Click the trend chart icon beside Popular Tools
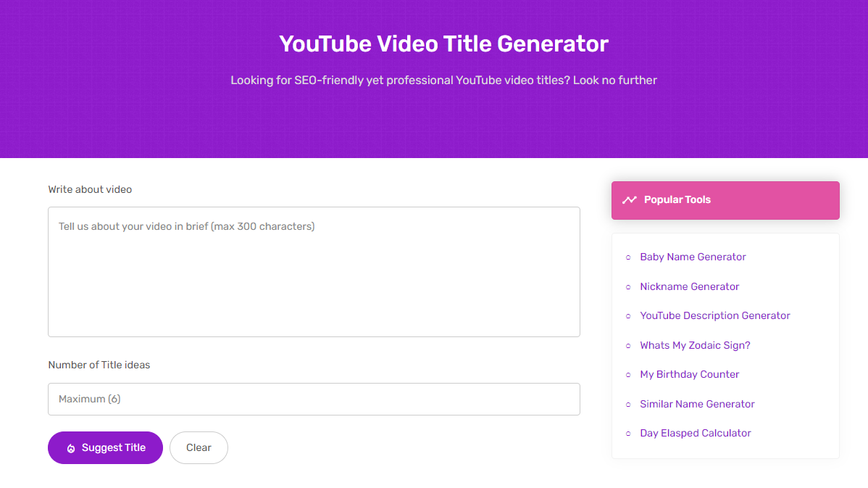The image size is (868, 488). tap(630, 199)
